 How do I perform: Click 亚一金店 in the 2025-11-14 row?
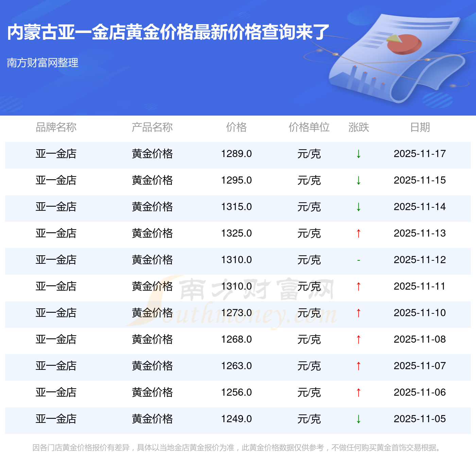(x=56, y=207)
